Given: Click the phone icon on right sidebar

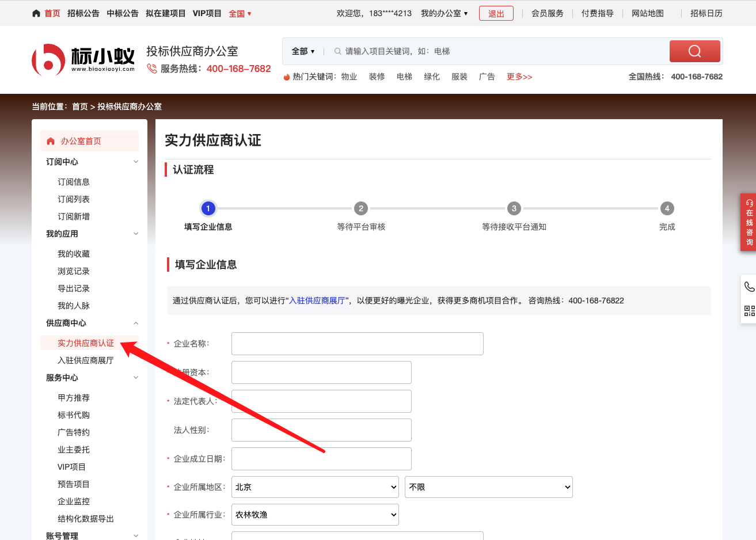Looking at the screenshot, I should (x=749, y=287).
